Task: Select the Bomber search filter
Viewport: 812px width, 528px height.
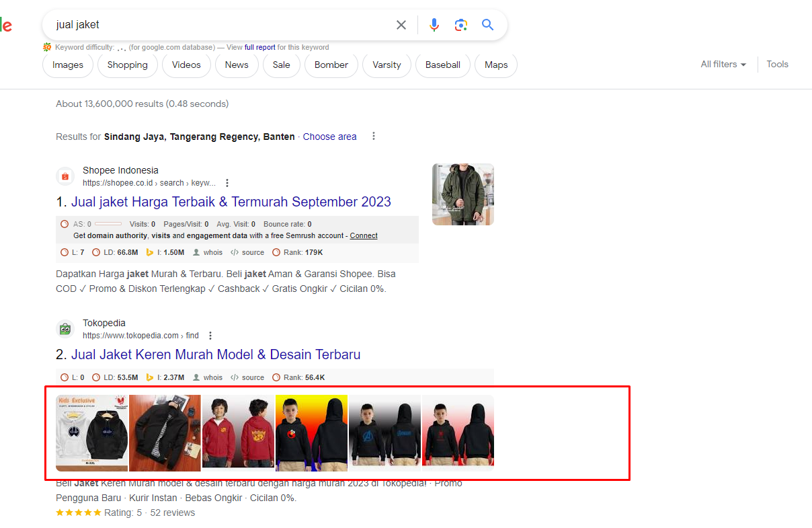Action: tap(331, 65)
